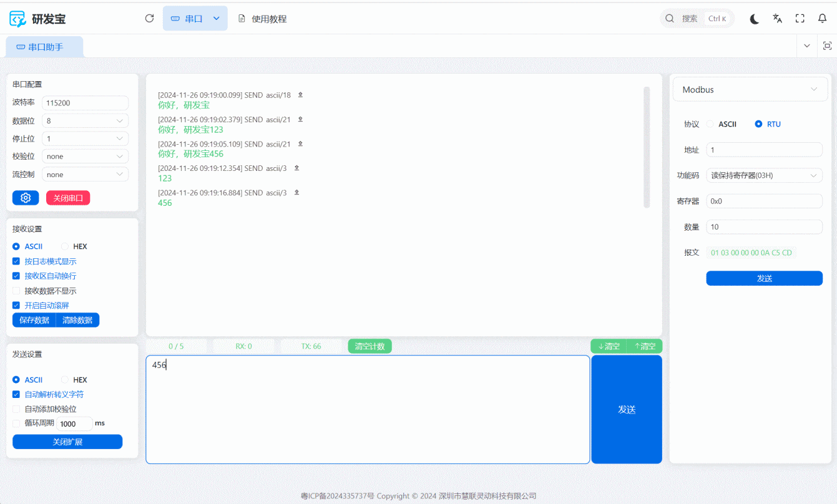This screenshot has width=837, height=504.
Task: Click the red 关闭串口 button
Action: click(x=68, y=198)
